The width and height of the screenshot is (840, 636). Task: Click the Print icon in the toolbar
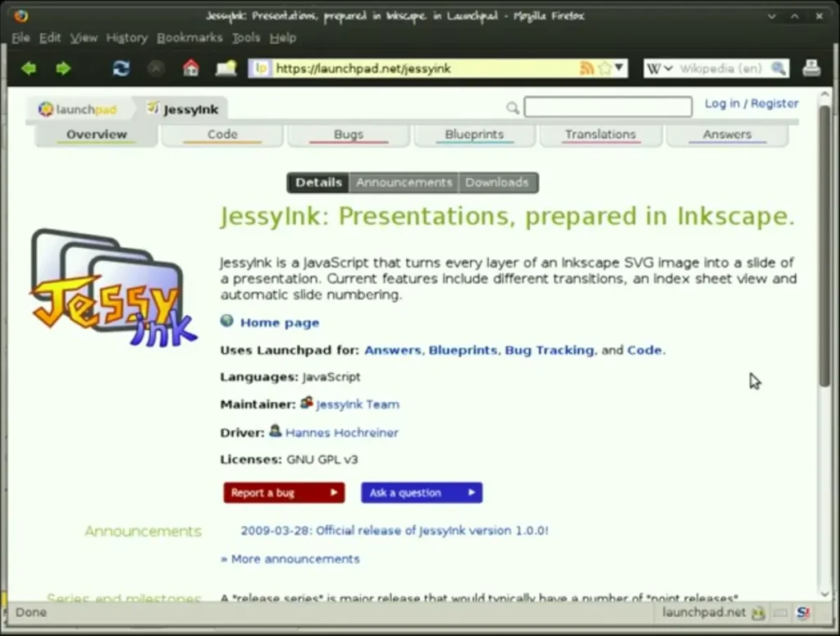[811, 69]
